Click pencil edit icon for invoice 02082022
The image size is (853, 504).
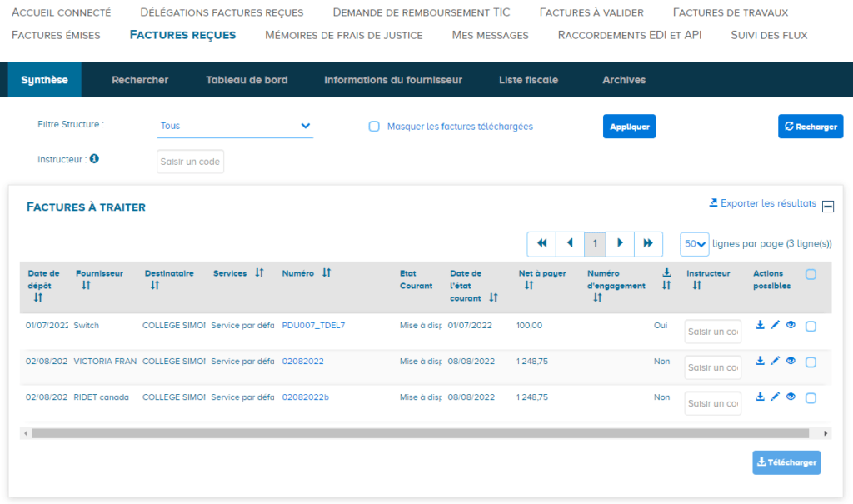775,361
